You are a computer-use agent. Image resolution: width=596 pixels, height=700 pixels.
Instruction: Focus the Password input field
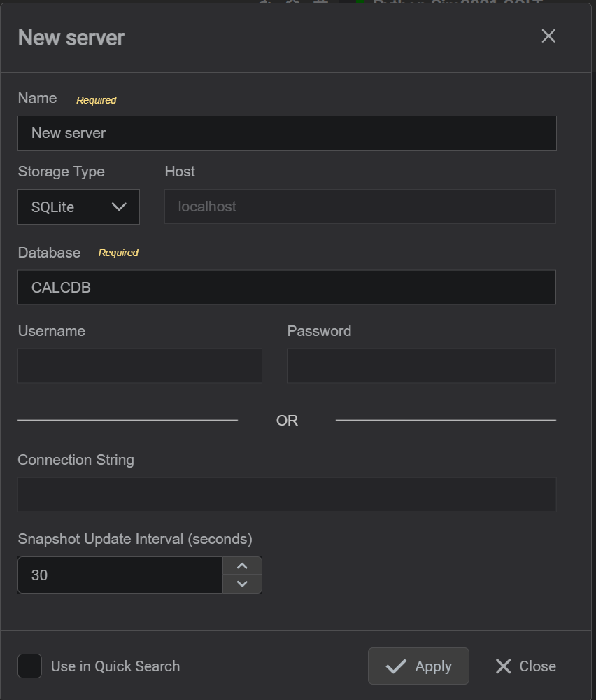[x=421, y=365]
